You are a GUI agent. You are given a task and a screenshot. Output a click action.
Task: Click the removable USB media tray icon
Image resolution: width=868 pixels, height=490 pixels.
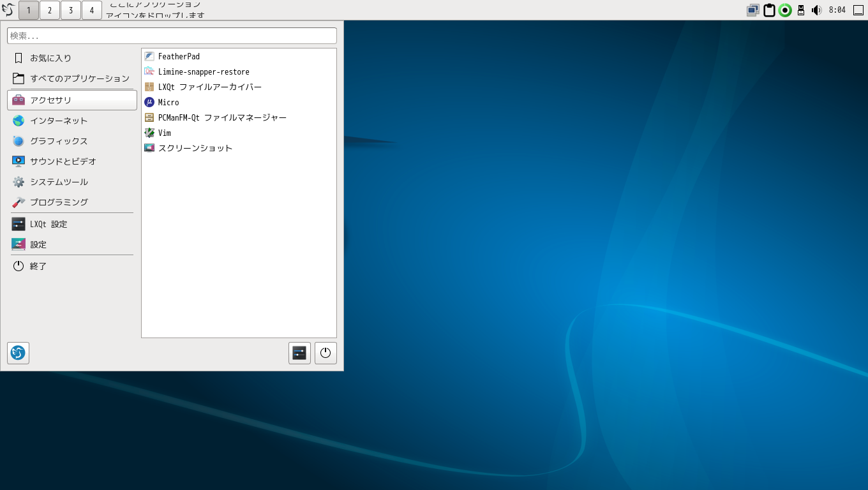801,10
